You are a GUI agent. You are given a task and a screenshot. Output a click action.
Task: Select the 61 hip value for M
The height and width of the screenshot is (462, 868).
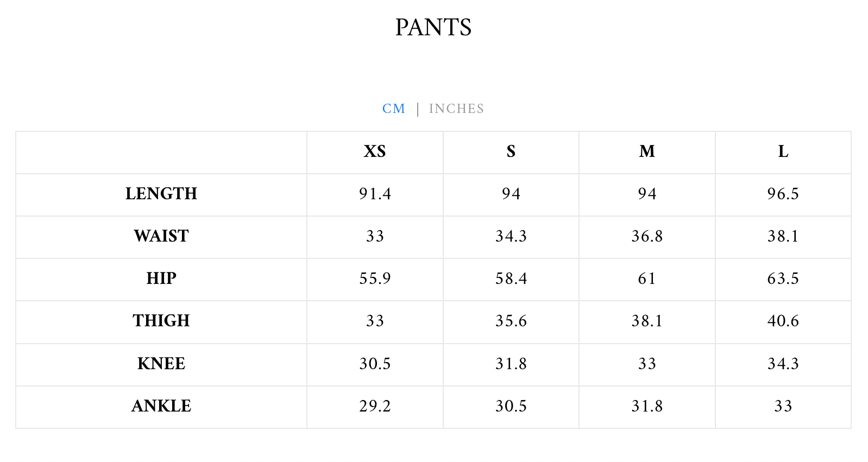(647, 279)
